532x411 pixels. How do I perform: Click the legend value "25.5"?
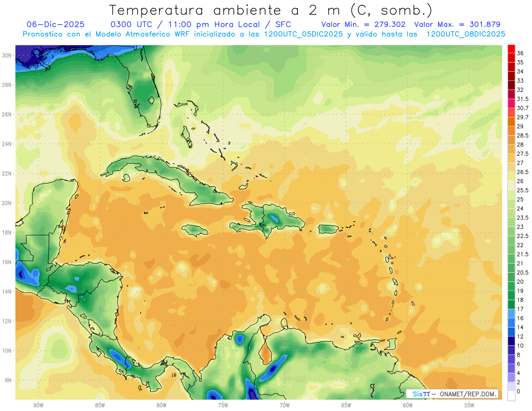[x=523, y=190]
